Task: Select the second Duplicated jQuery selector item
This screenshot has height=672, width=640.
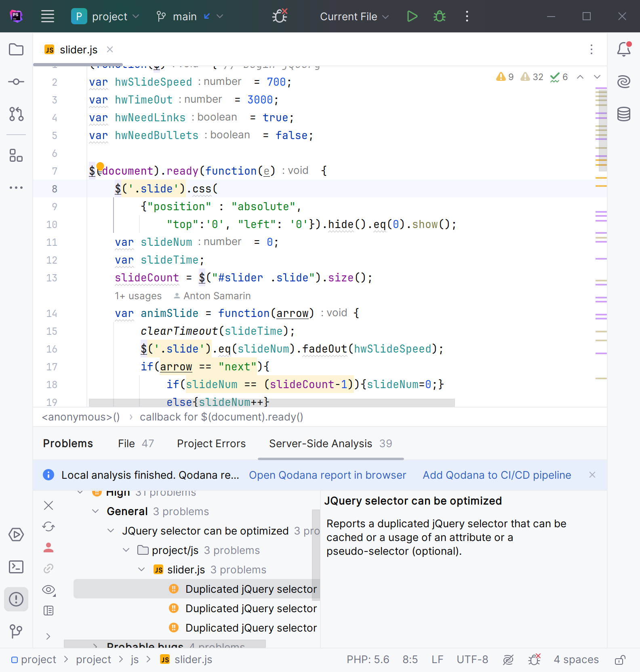Action: [196, 609]
